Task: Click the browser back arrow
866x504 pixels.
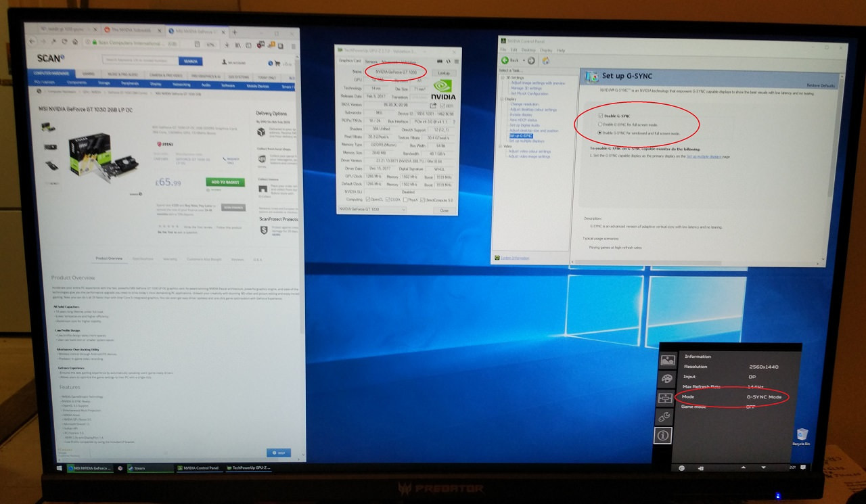Action: click(x=32, y=41)
